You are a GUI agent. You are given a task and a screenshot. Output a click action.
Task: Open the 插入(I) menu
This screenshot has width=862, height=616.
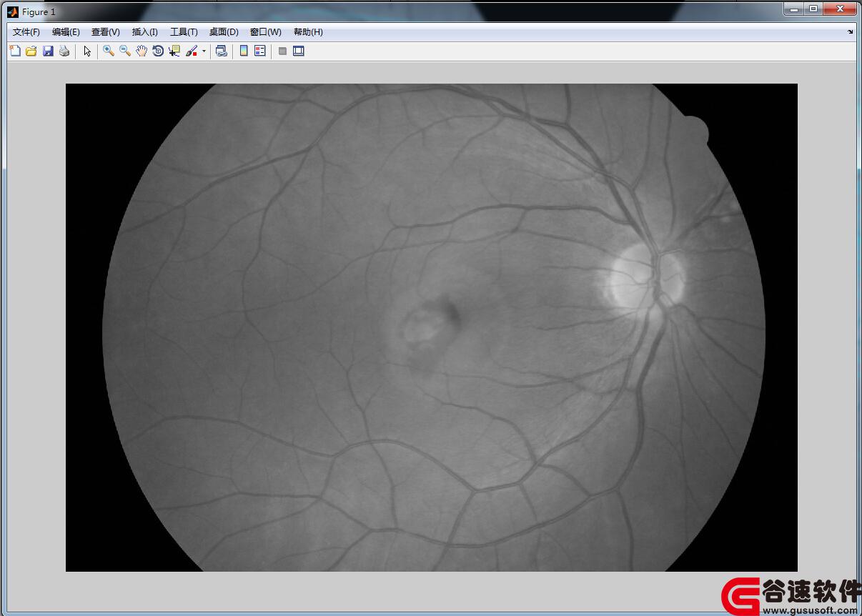point(145,32)
